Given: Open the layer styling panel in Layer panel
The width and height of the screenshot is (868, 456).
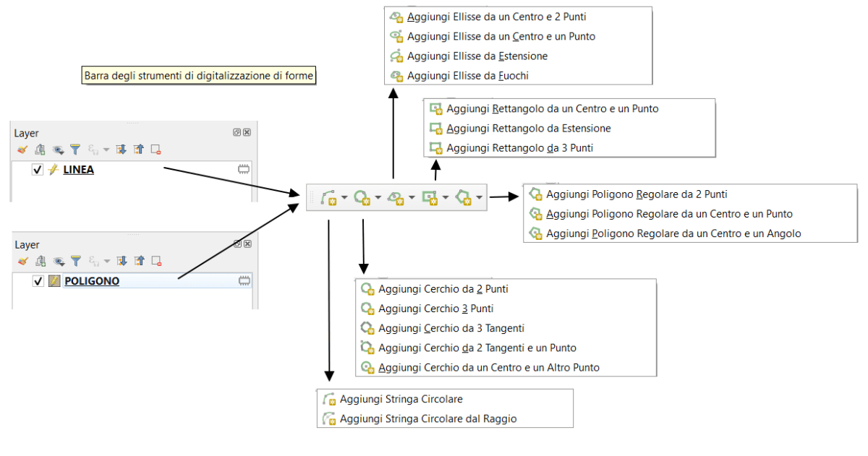Looking at the screenshot, I should (x=22, y=150).
